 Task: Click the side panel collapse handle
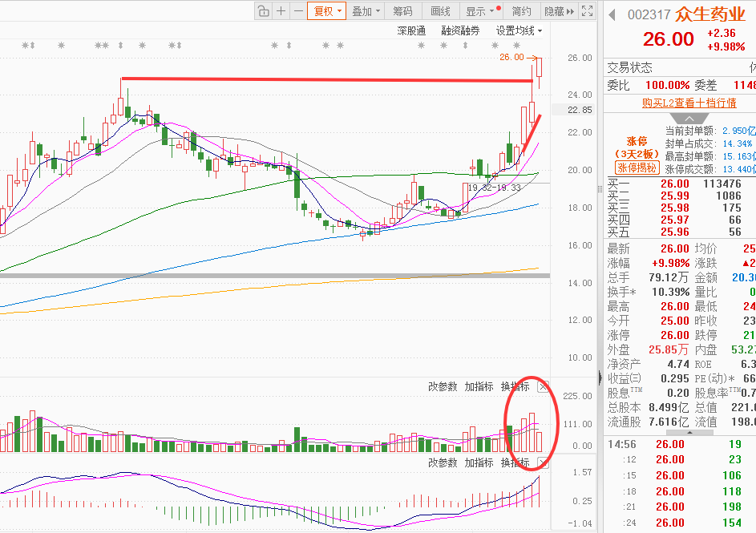[x=600, y=377]
